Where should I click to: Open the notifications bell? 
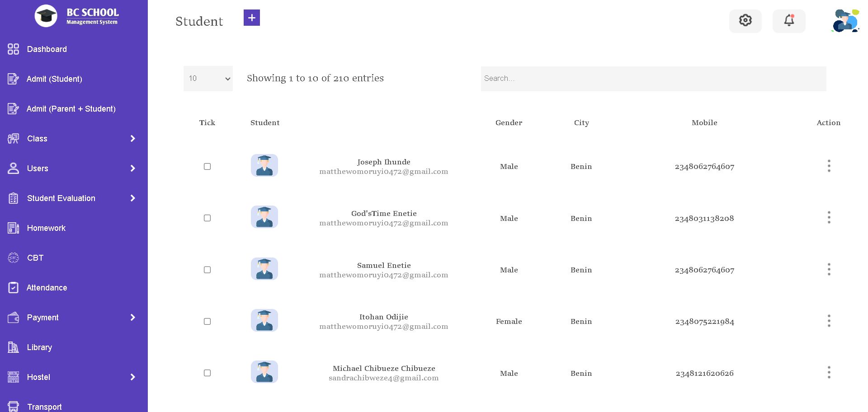(789, 20)
